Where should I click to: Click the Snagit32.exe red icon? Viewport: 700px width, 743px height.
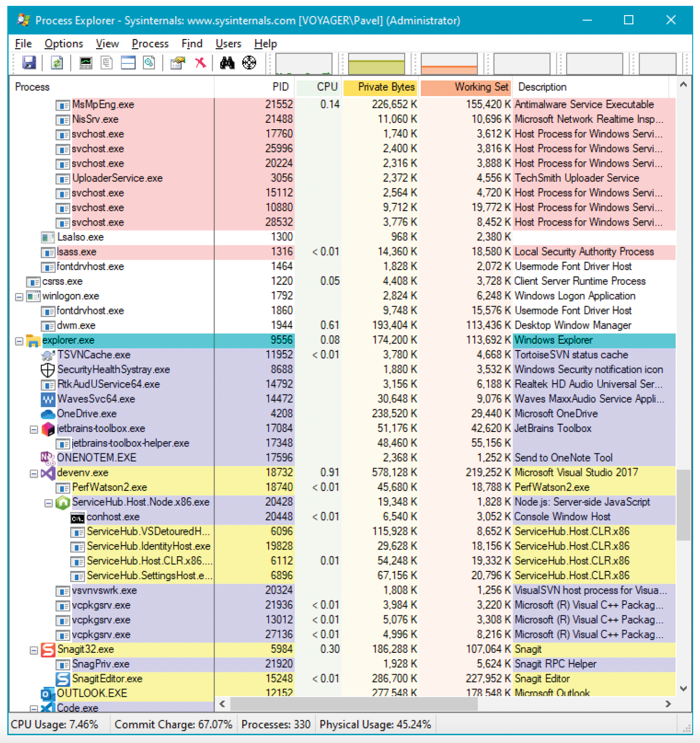[x=48, y=650]
